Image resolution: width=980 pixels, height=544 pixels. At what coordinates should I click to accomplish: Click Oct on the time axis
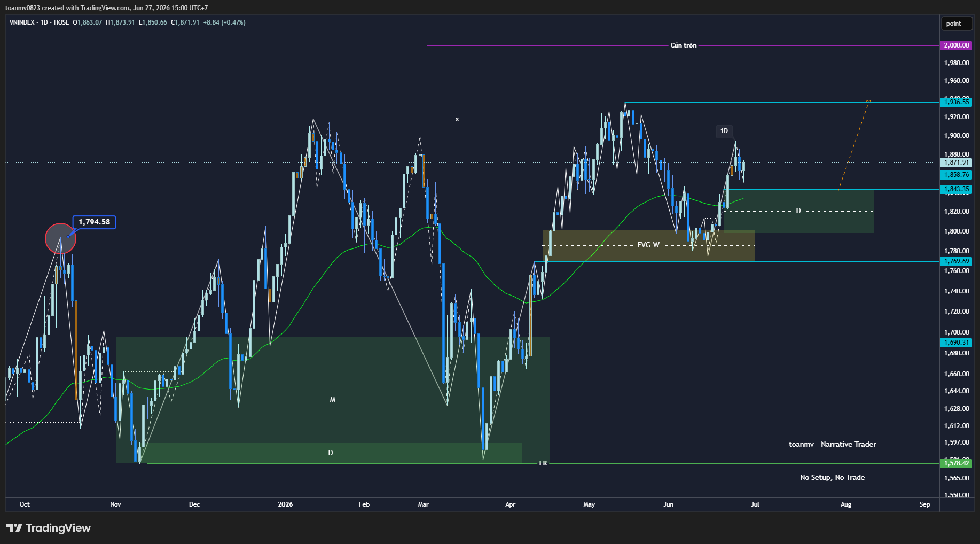tap(25, 504)
